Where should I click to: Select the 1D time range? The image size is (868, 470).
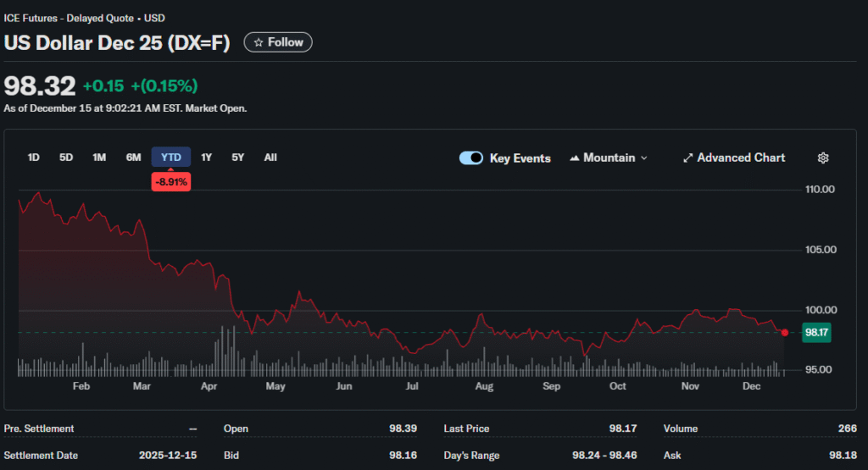pyautogui.click(x=34, y=158)
